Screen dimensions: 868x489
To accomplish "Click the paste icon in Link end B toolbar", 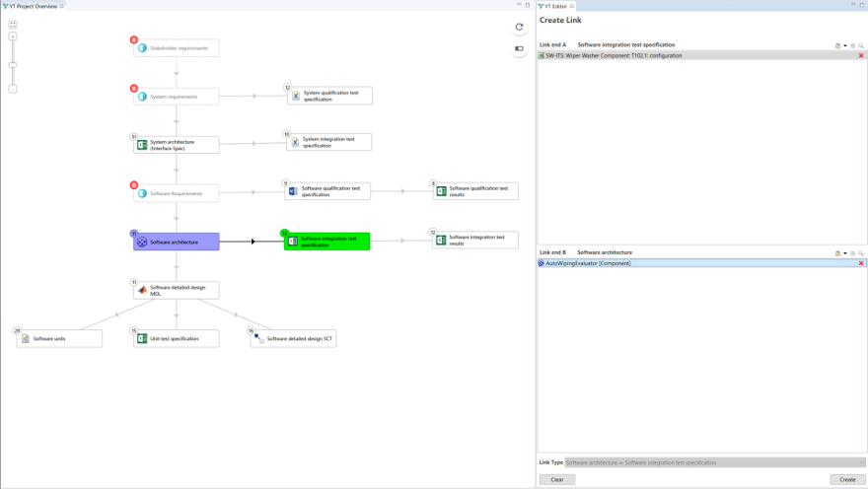I will pyautogui.click(x=837, y=253).
